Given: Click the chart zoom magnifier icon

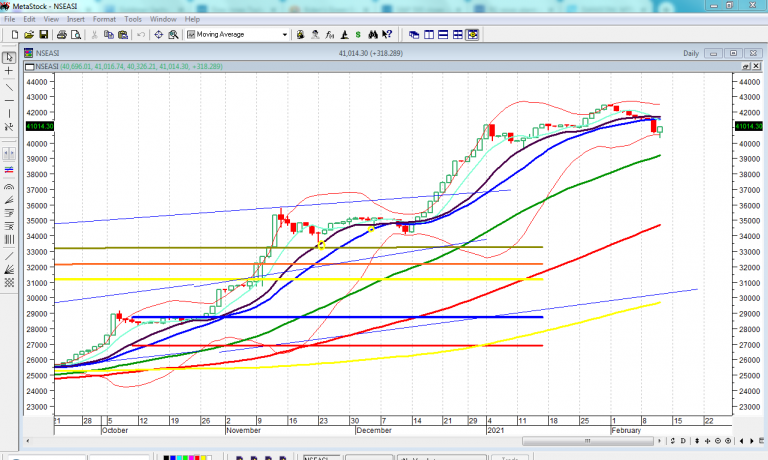Looking at the screenshot, I should (173, 34).
